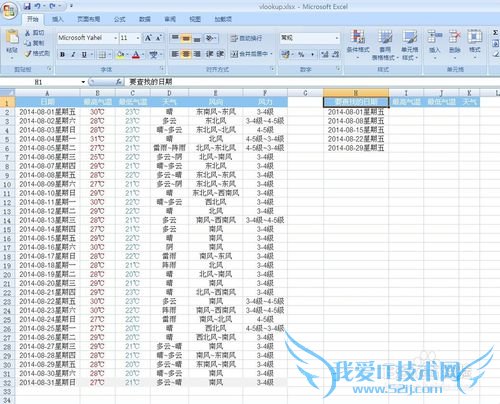Click the Decrease Font Size icon

coord(159,38)
